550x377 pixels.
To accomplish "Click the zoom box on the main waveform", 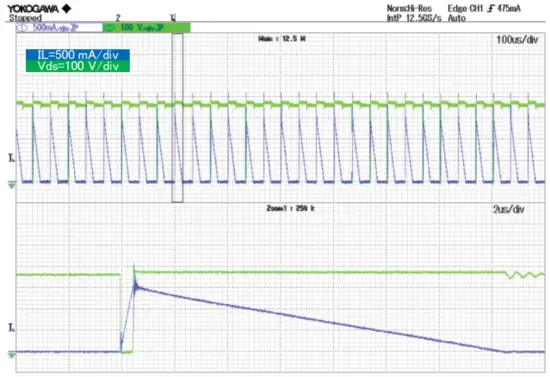I will tap(177, 118).
